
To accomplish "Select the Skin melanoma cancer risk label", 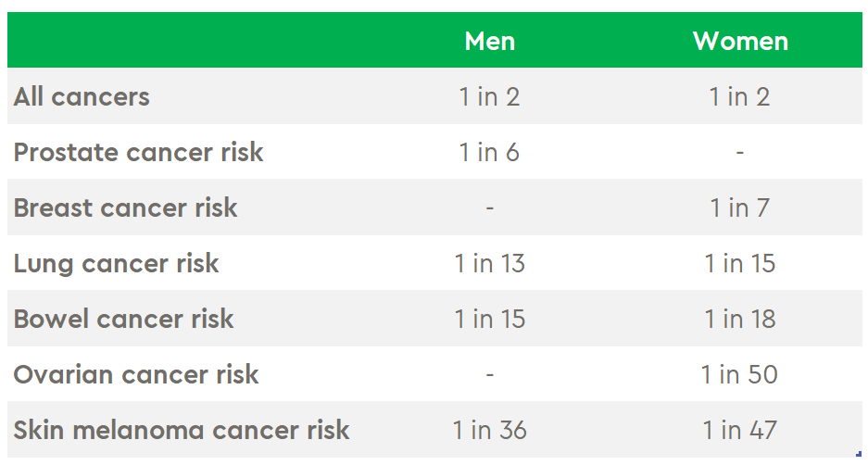I will 181,430.
